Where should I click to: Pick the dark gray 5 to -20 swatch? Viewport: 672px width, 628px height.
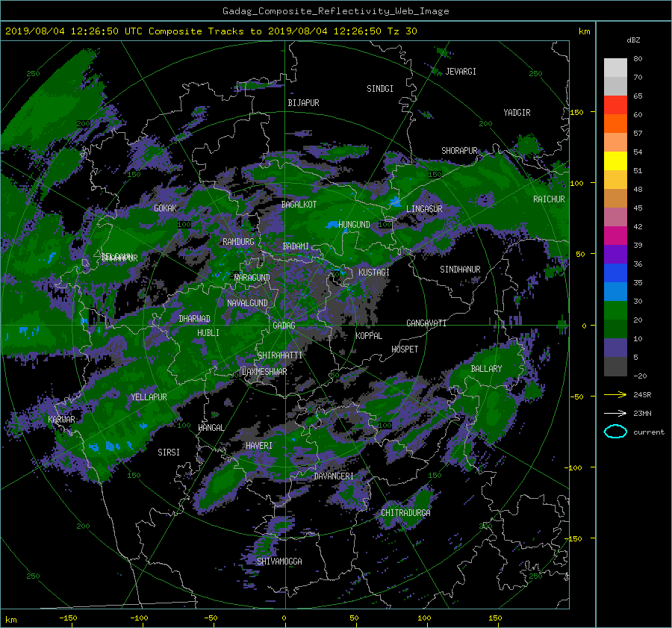tap(615, 367)
